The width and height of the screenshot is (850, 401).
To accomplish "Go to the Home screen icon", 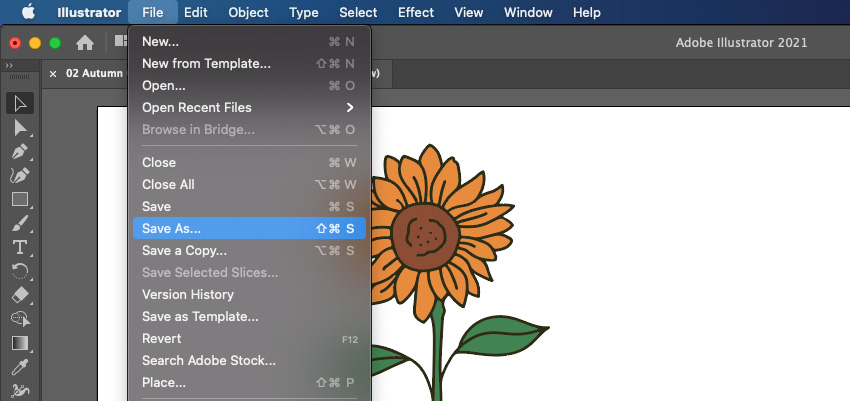I will coord(86,43).
